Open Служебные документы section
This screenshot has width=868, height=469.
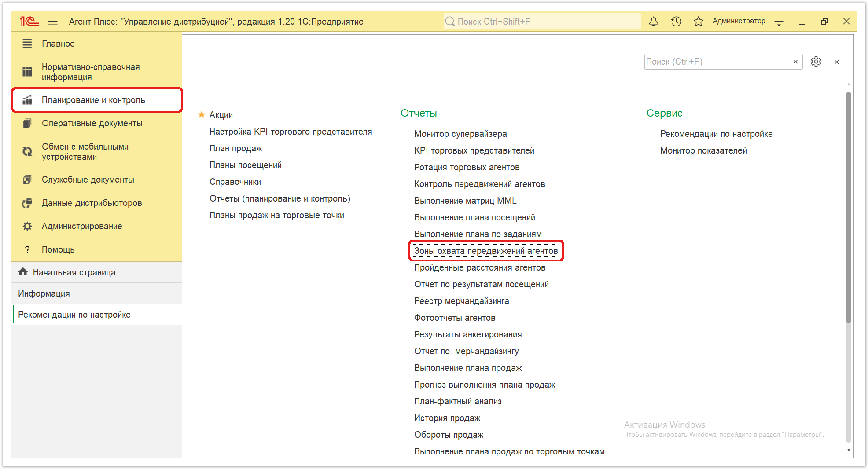tap(96, 180)
